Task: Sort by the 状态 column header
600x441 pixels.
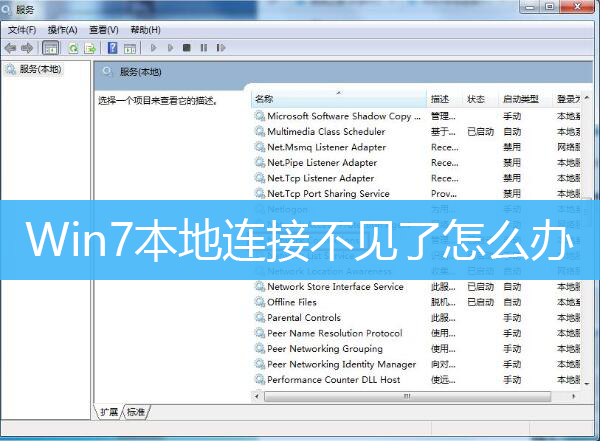Action: (477, 99)
